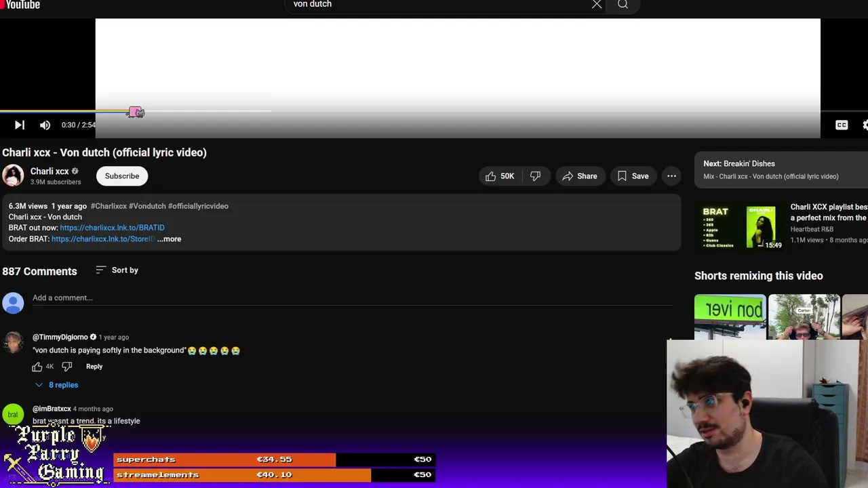868x488 pixels.
Task: Expand the description with ...more
Action: click(169, 239)
